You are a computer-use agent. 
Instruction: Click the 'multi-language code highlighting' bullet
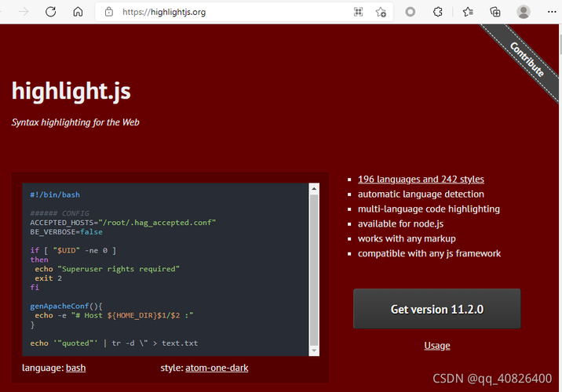click(x=429, y=209)
